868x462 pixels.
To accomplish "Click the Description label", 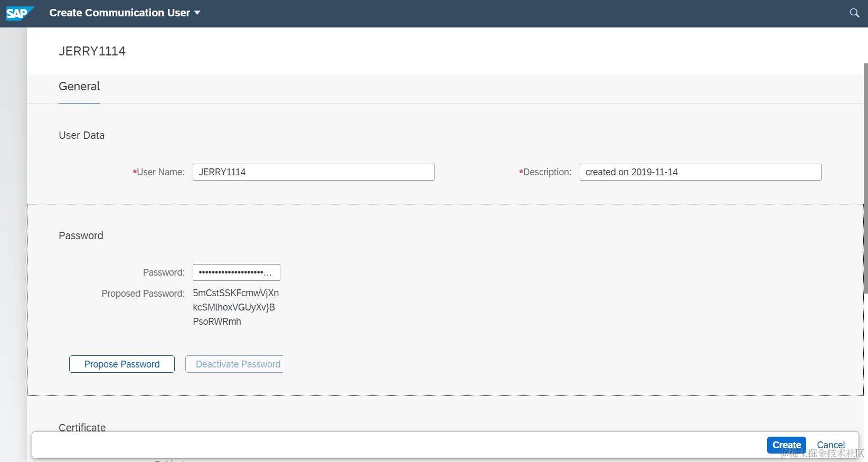I will pyautogui.click(x=545, y=172).
